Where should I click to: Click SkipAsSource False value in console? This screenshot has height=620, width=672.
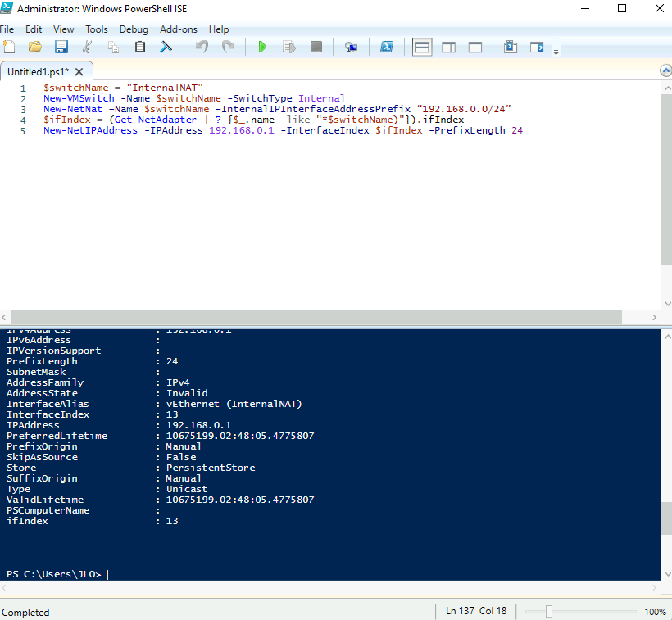point(181,457)
